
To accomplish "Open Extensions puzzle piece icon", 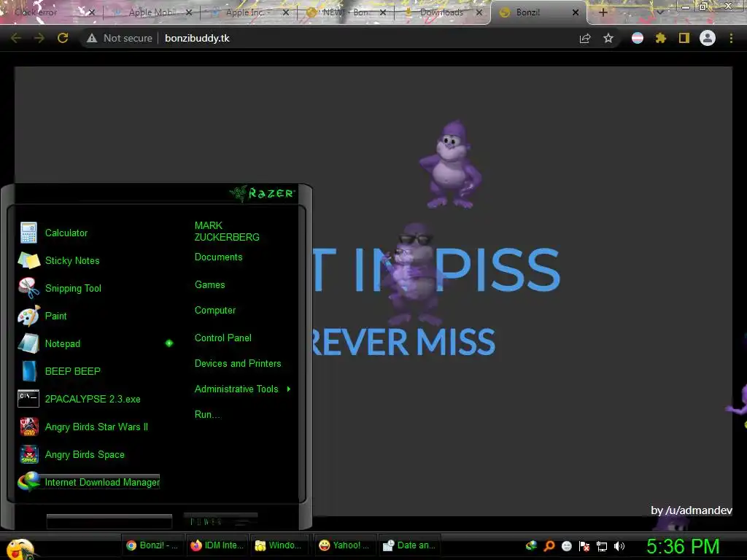I will (660, 38).
